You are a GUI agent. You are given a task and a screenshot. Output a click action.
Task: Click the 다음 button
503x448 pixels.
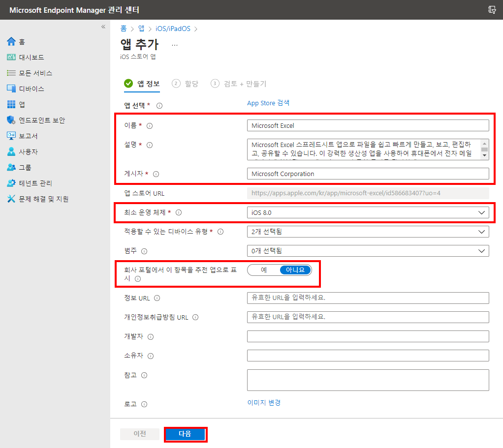[x=185, y=434]
